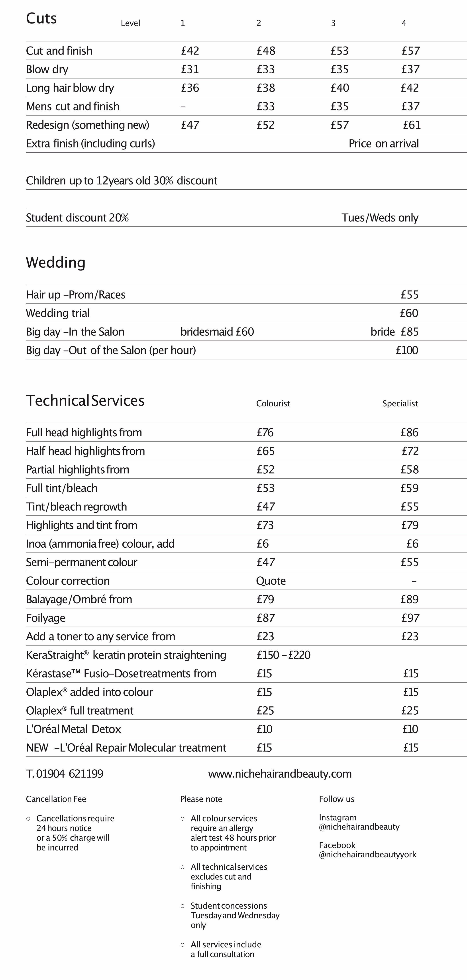The image size is (467, 980).
Task: Click the Follow us heading
Action: pos(336,799)
